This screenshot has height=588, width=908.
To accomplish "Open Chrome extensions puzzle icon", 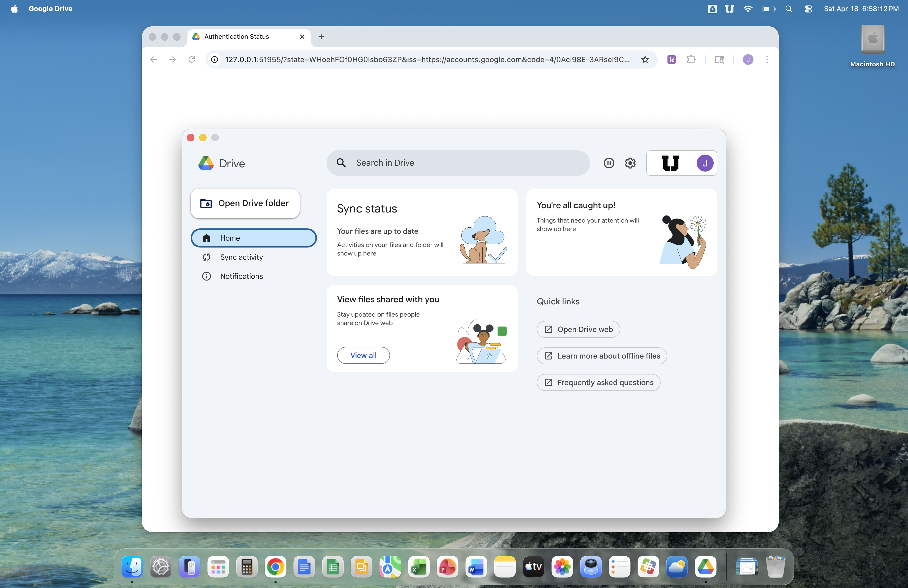I will 691,59.
